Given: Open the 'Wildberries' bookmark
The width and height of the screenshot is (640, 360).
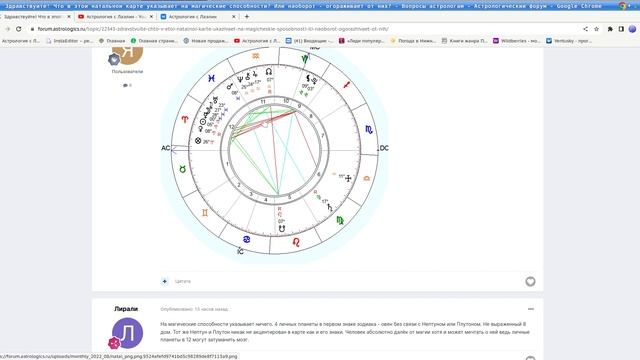Looking at the screenshot, I should [516, 41].
